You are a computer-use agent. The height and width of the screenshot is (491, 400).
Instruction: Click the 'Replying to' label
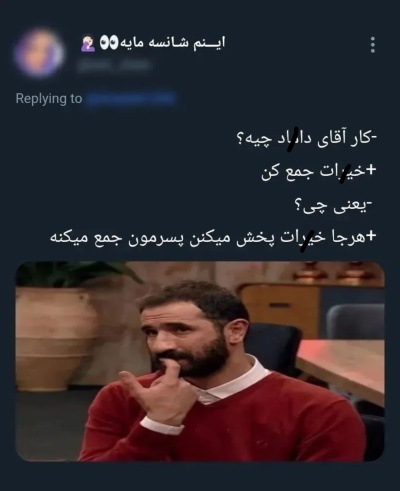click(49, 99)
